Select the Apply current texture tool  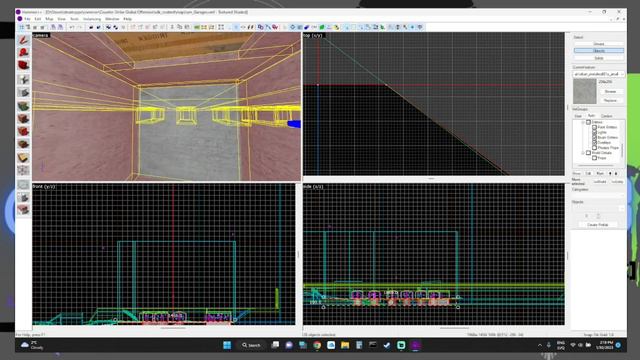pyautogui.click(x=23, y=119)
